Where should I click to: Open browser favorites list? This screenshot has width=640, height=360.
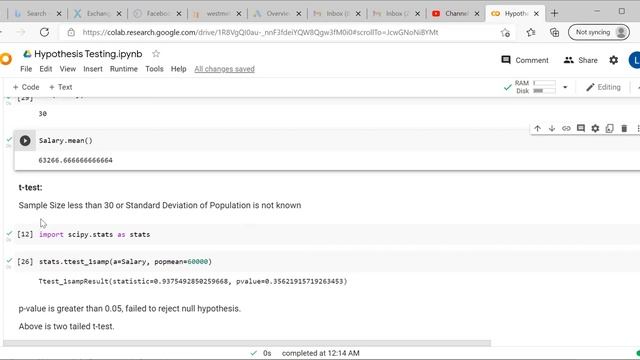pyautogui.click(x=531, y=32)
